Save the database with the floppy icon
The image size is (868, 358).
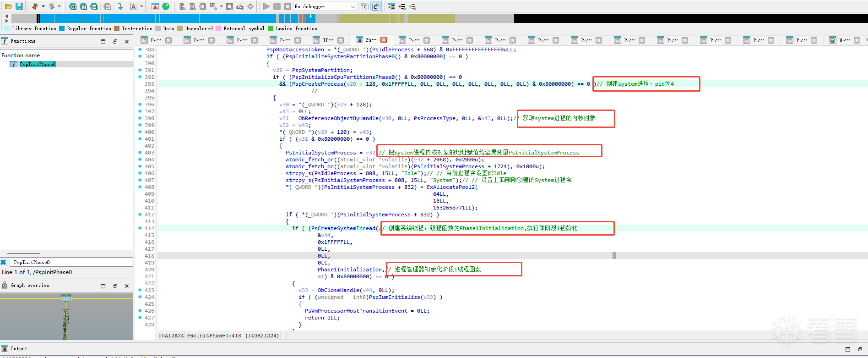(x=19, y=6)
